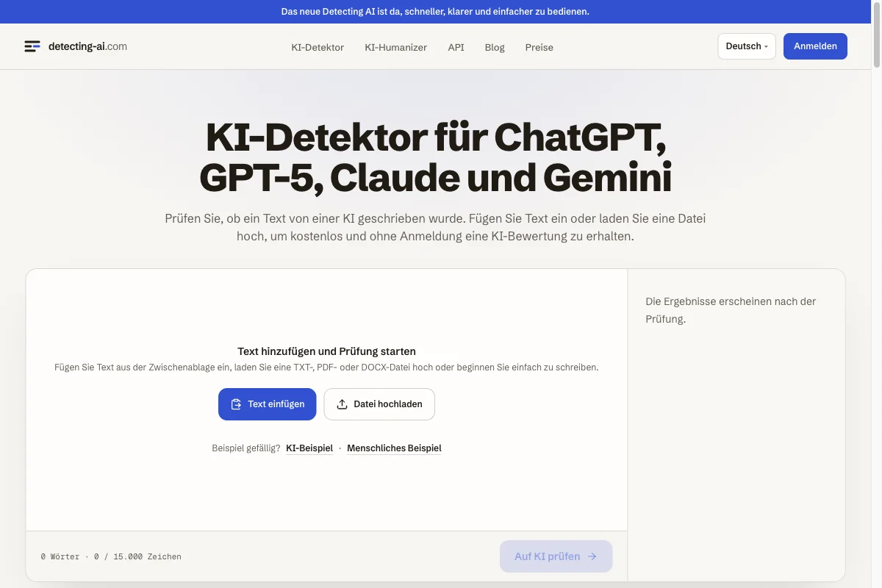
Task: Click the Datei hochladen button
Action: coord(379,404)
